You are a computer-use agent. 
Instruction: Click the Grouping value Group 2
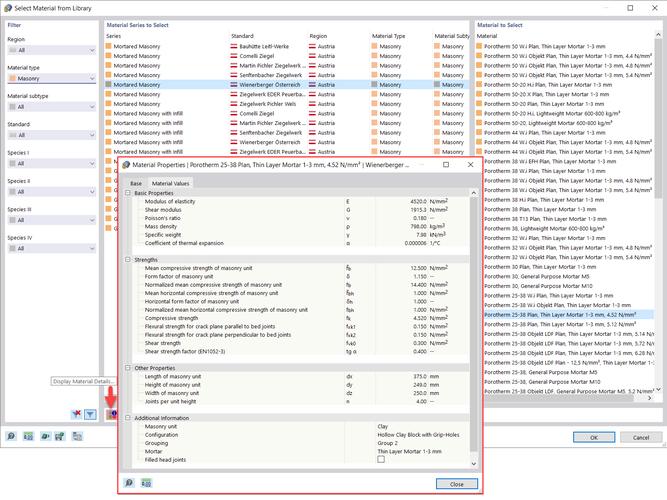[x=388, y=443]
